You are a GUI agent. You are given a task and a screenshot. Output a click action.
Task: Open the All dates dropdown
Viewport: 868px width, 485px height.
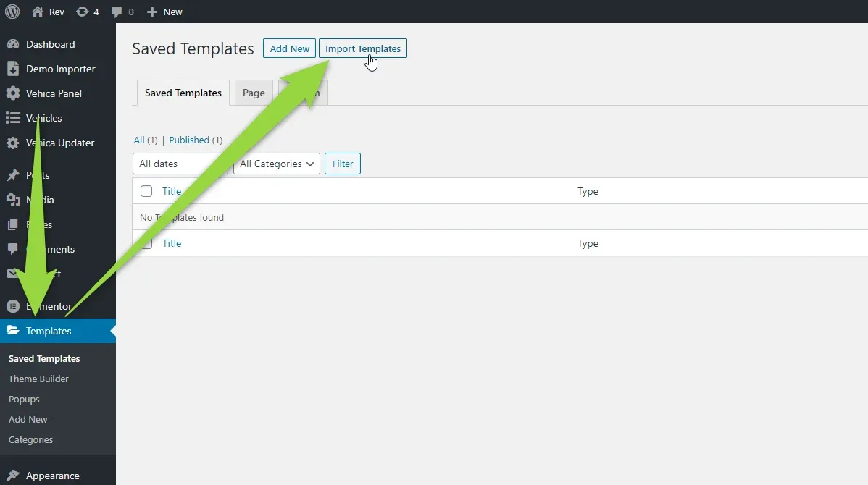click(x=180, y=164)
